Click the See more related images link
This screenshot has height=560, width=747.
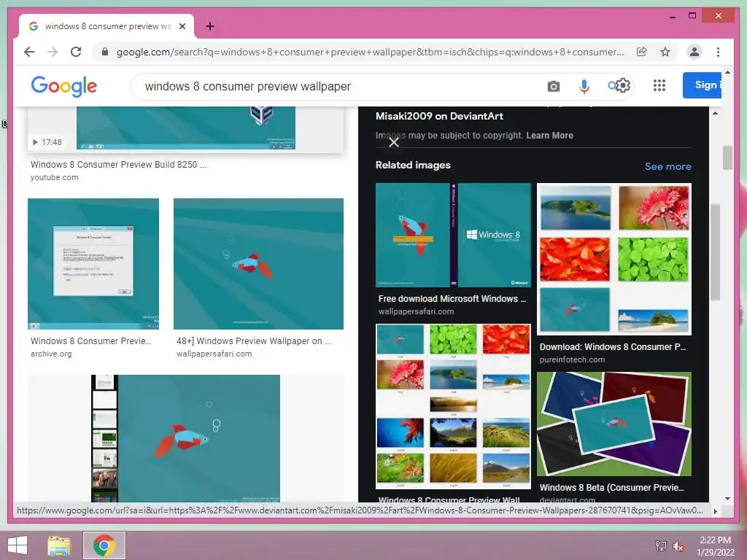click(668, 166)
